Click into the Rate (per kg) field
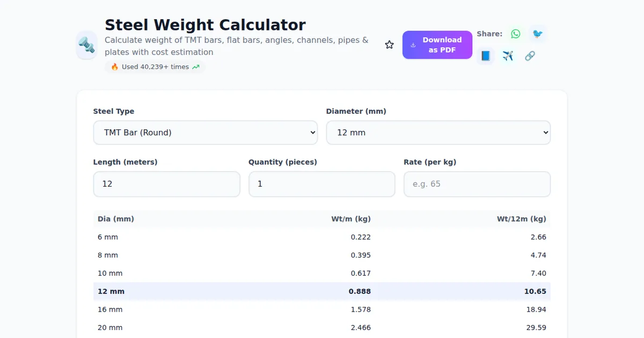 click(477, 184)
